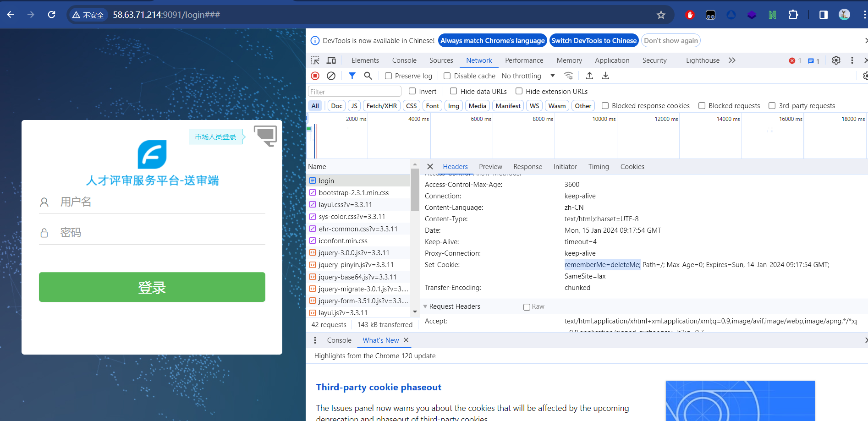Image resolution: width=868 pixels, height=421 pixels.
Task: Open the Cookies tab for login
Action: (632, 167)
